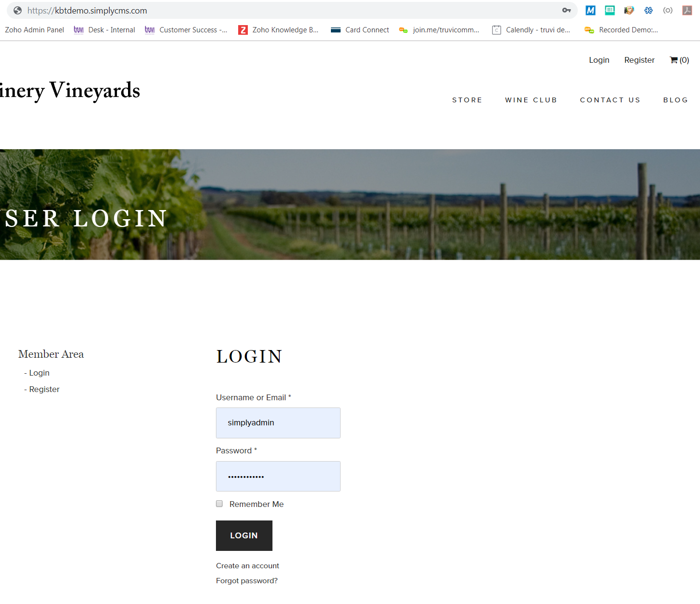Open the Zoho Knowledge Base bookmark
This screenshot has width=700, height=604.
coord(278,30)
